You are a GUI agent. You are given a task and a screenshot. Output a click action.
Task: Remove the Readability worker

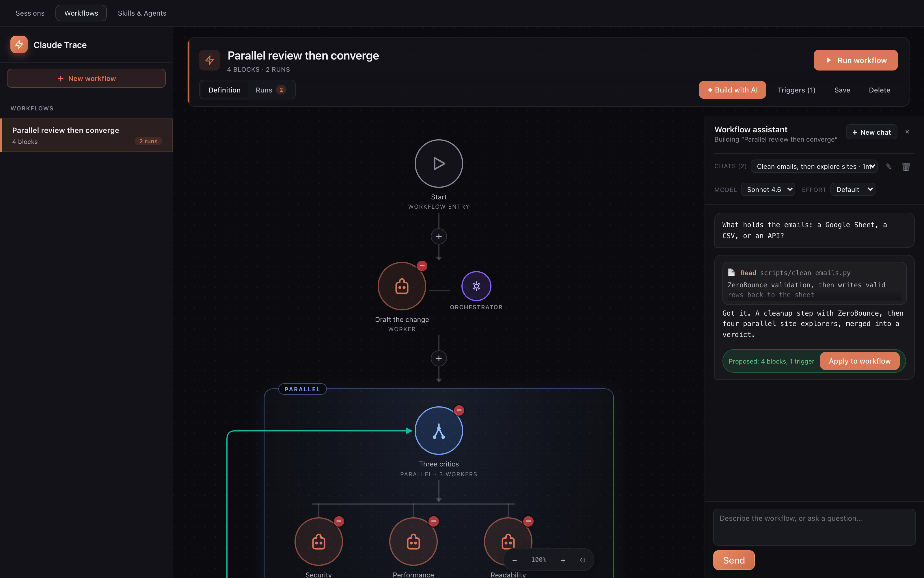[x=528, y=521]
